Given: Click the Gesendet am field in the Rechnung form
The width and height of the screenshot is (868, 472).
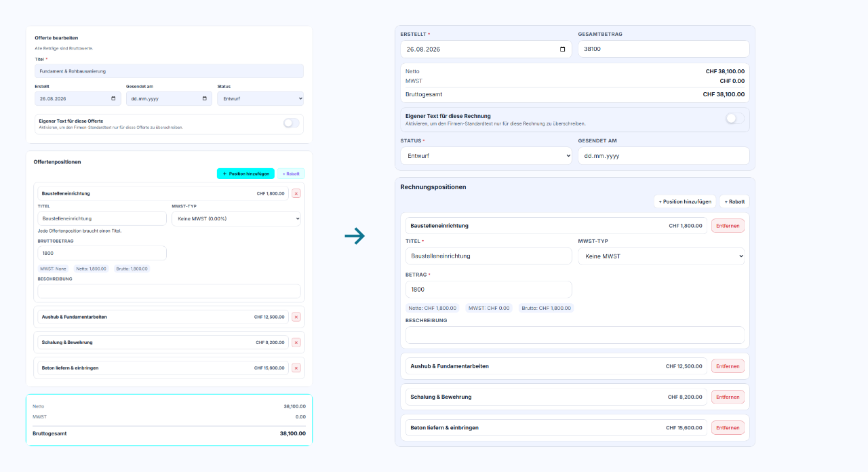Looking at the screenshot, I should 664,156.
